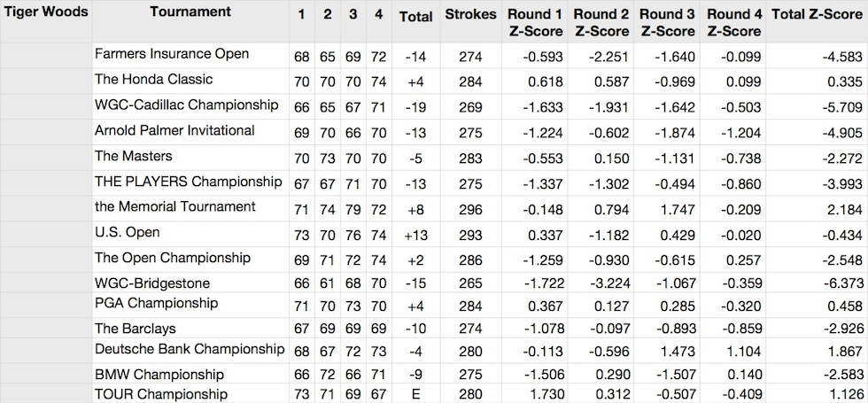This screenshot has height=403, width=868.
Task: Click the Memorial Tournament cell
Action: (190, 209)
